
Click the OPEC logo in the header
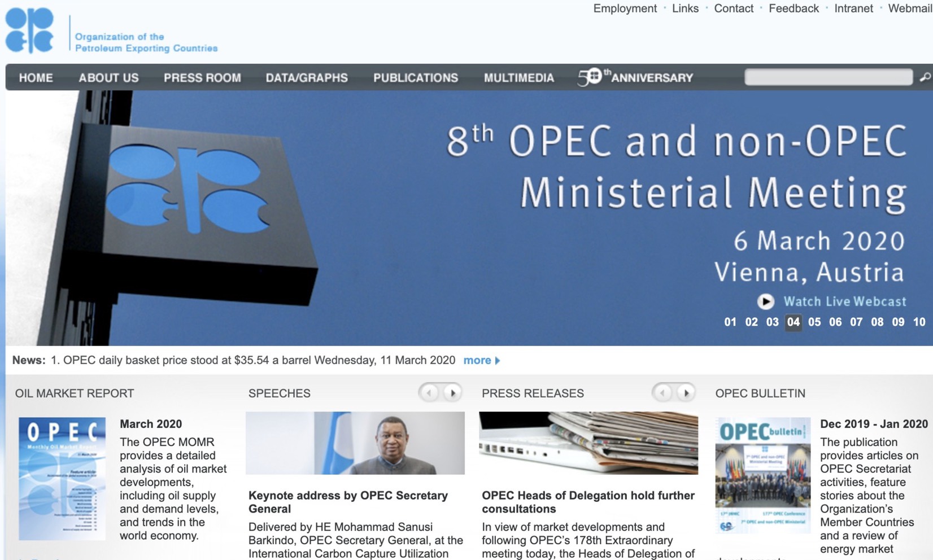[x=29, y=30]
